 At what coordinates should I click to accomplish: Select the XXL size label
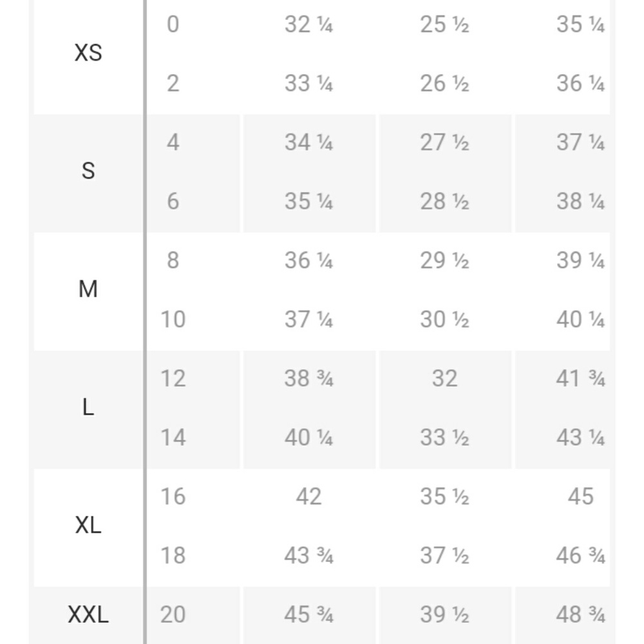pos(88,614)
